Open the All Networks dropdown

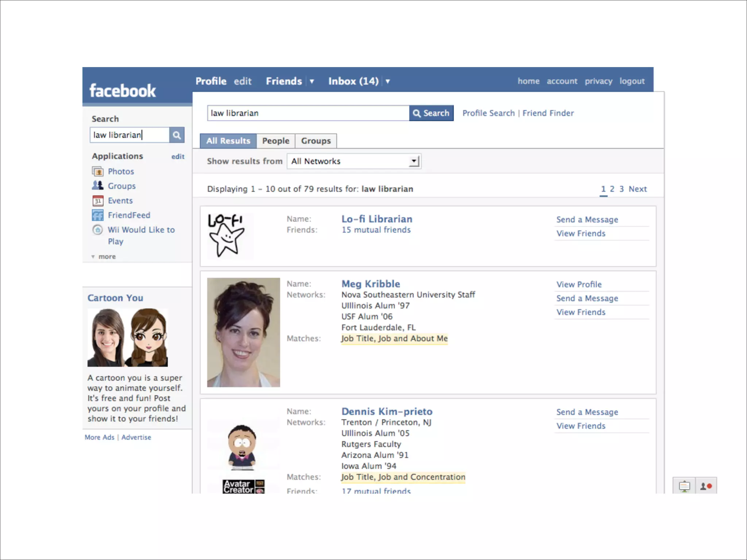click(354, 161)
